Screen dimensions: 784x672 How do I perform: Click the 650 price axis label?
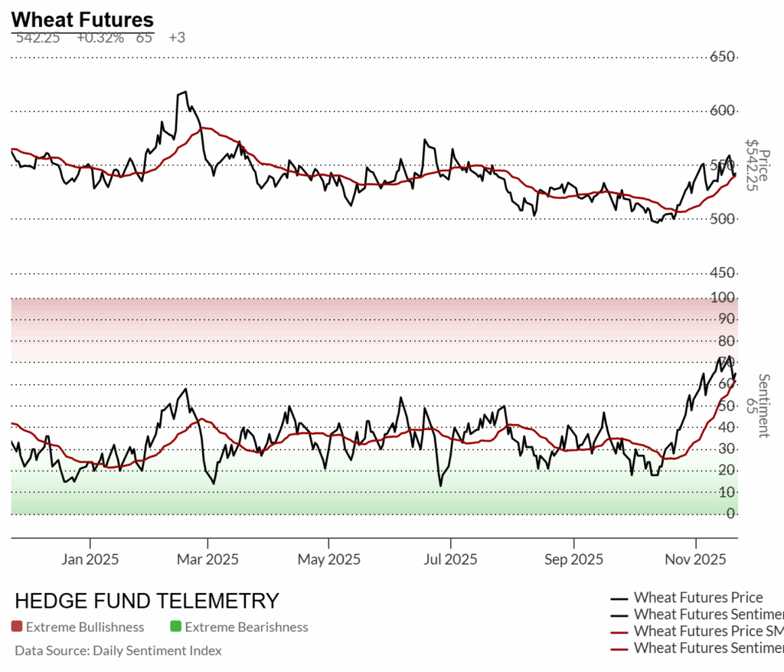723,57
